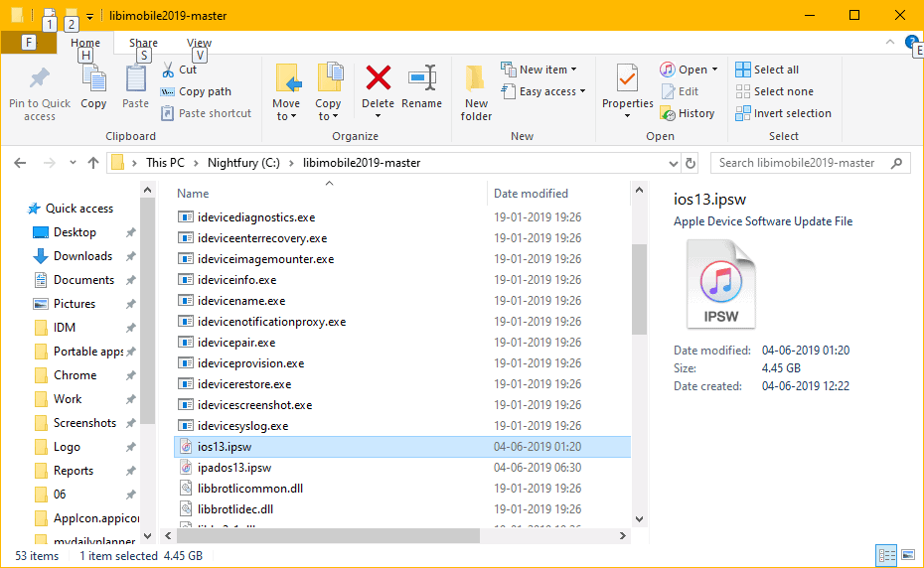Click Nightfury (C:) in the address bar
Screen dimensions: 924x568
pyautogui.click(x=243, y=163)
